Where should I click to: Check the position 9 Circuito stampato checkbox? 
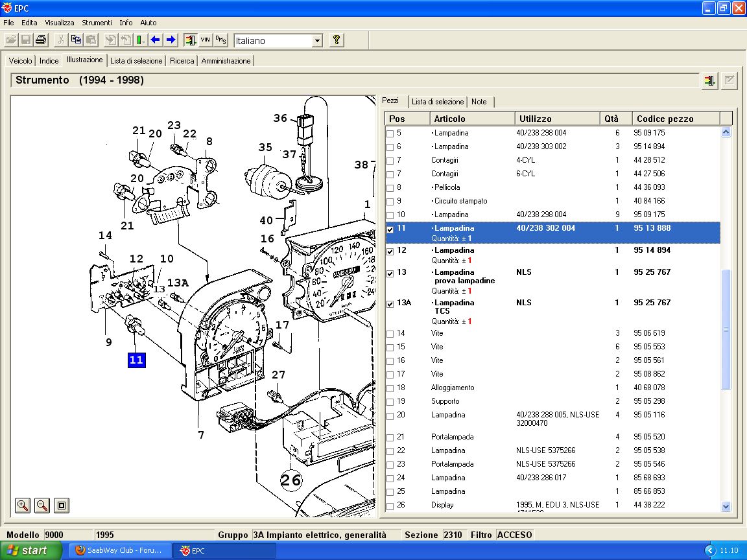pyautogui.click(x=390, y=202)
